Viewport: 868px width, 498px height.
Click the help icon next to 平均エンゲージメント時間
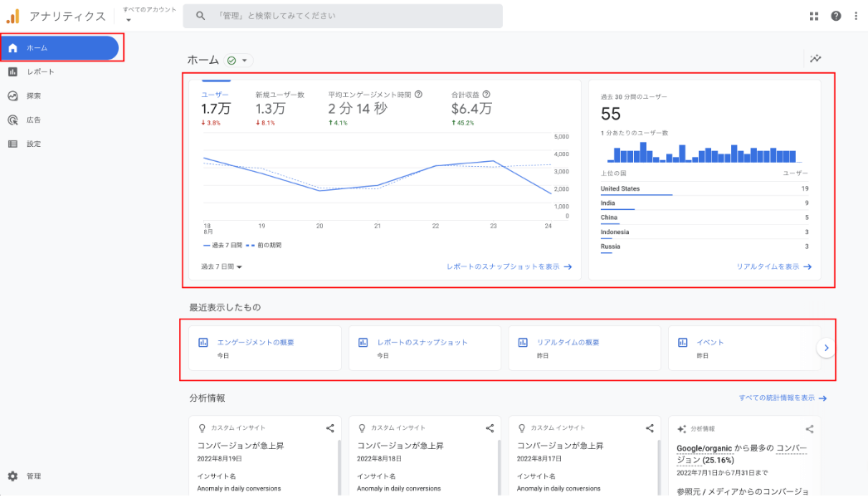(x=418, y=95)
